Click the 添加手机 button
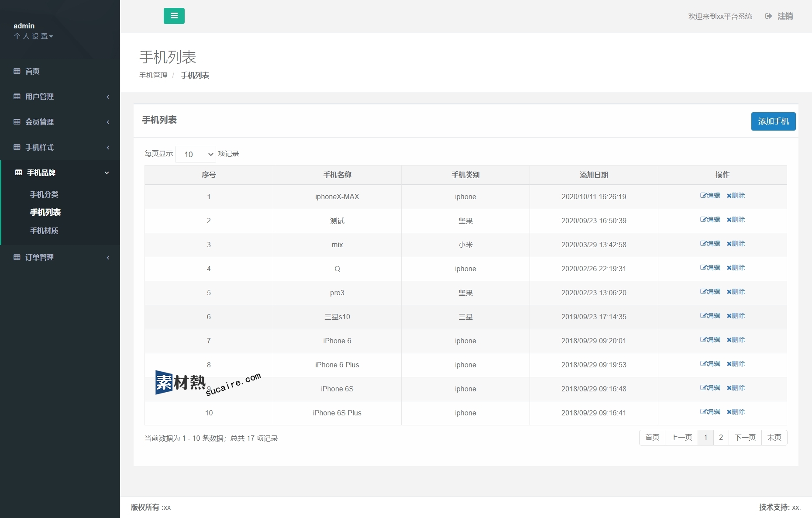The height and width of the screenshot is (518, 812). pyautogui.click(x=773, y=121)
